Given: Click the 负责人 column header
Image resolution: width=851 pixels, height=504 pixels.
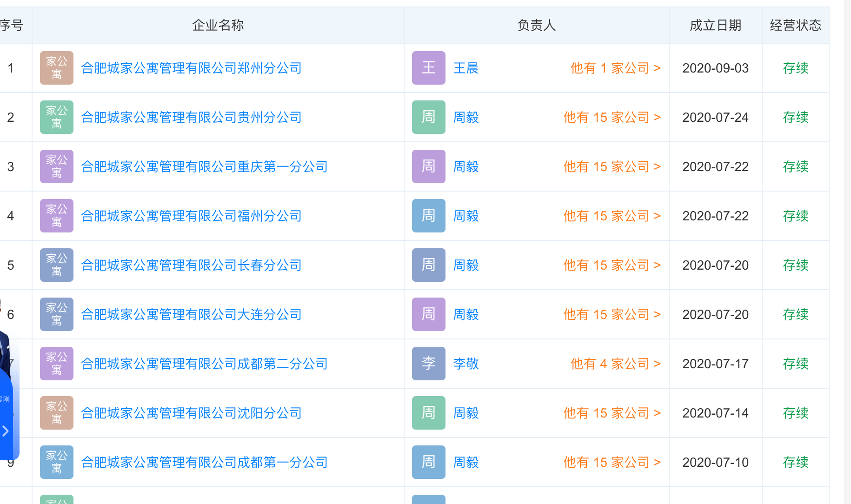Looking at the screenshot, I should [537, 25].
